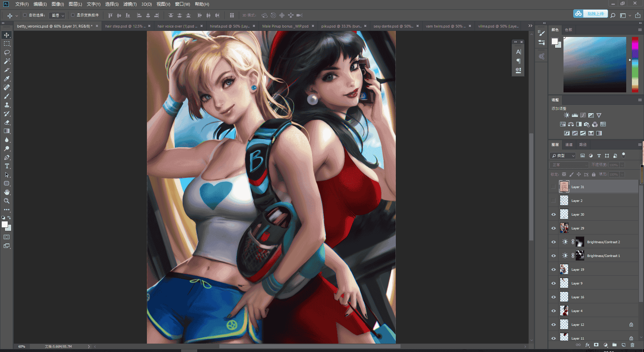Open the workspace switcher dropdown
This screenshot has height=352, width=644.
625,15
